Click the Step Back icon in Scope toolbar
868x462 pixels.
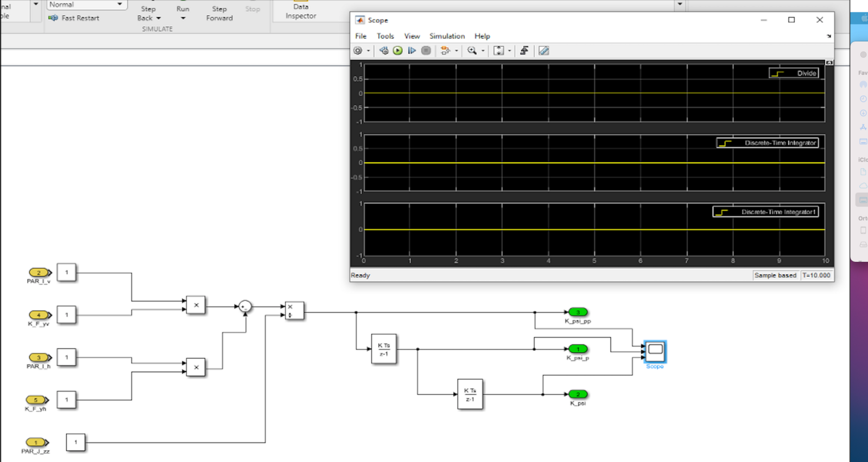pos(383,50)
